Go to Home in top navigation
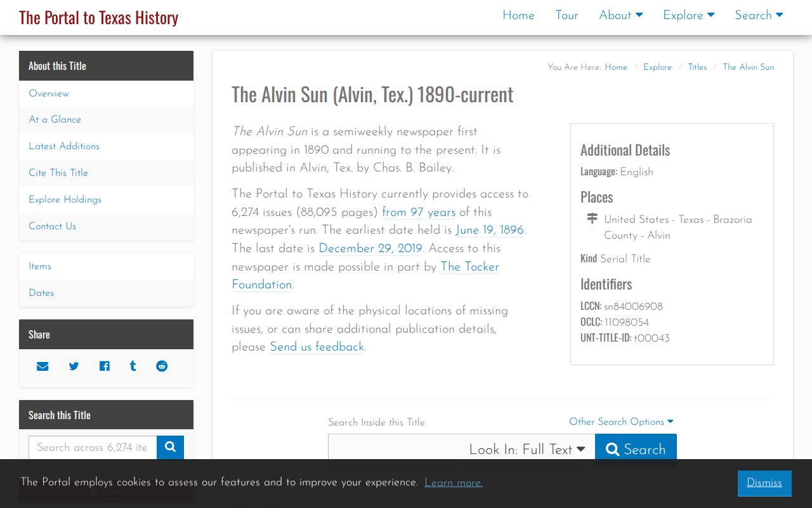The width and height of the screenshot is (812, 508). (518, 15)
